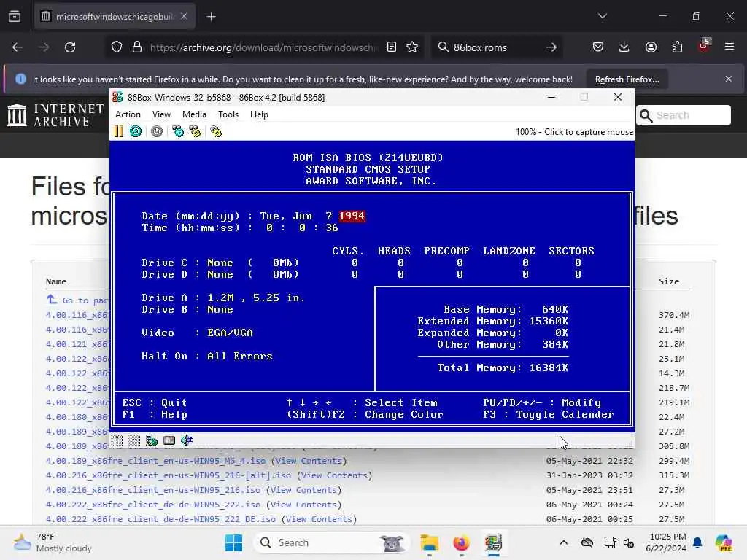Image resolution: width=747 pixels, height=560 pixels.
Task: Click the fourth status bar device icon in 86Box
Action: pyautogui.click(x=169, y=440)
